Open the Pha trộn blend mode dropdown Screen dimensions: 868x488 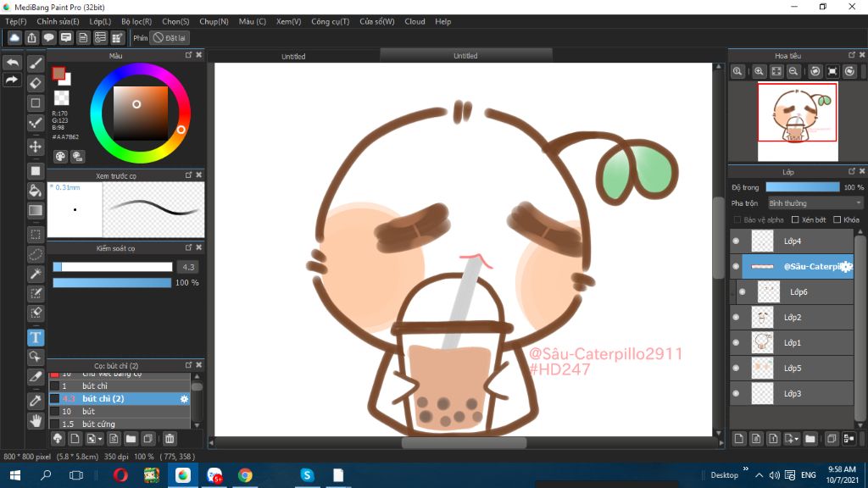coord(815,203)
